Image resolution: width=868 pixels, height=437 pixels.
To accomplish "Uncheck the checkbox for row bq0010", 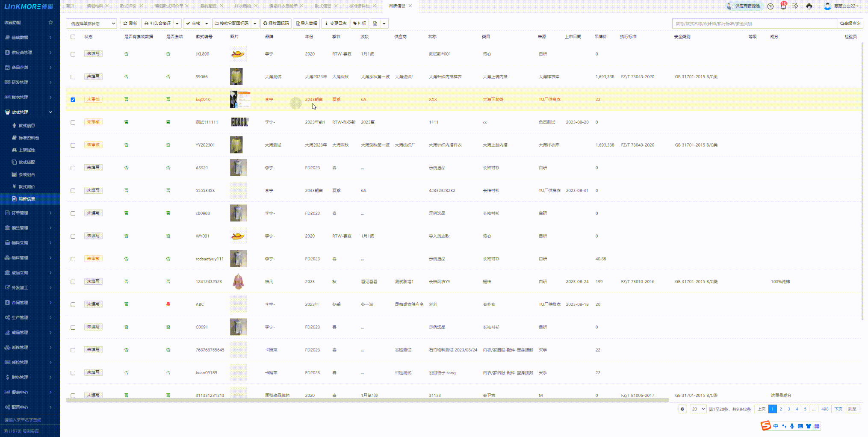I will pos(73,100).
